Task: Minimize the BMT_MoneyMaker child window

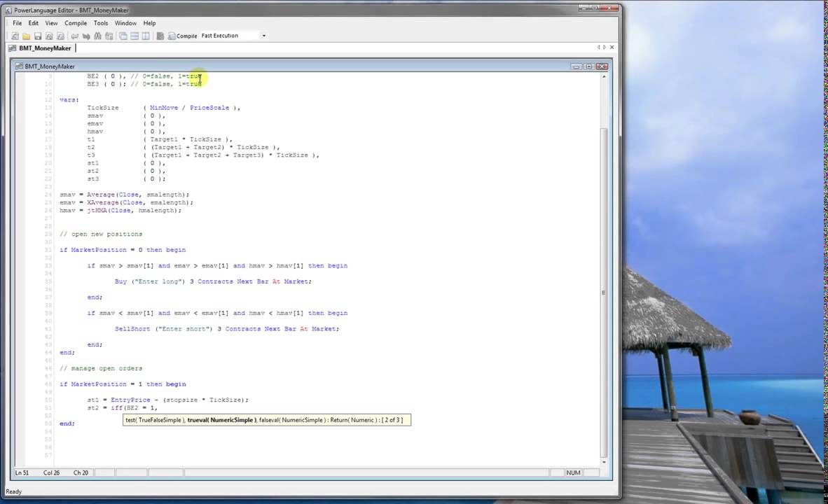Action: (576, 66)
